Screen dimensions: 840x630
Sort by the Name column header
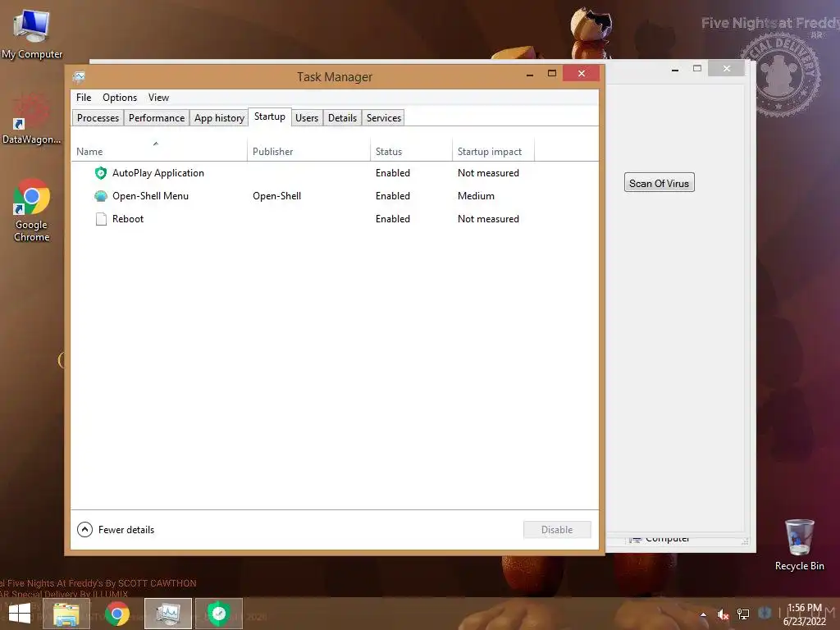[x=160, y=151]
